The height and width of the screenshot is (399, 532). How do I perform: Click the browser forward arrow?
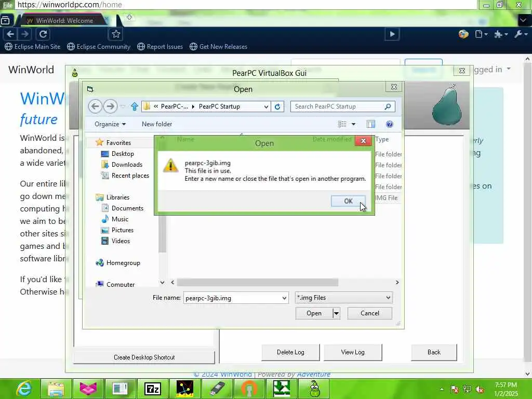[25, 34]
